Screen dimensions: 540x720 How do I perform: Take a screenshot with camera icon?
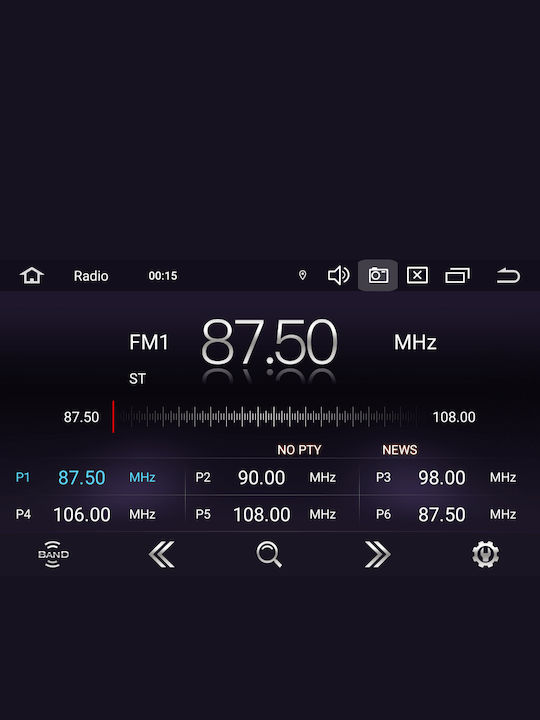click(x=378, y=275)
